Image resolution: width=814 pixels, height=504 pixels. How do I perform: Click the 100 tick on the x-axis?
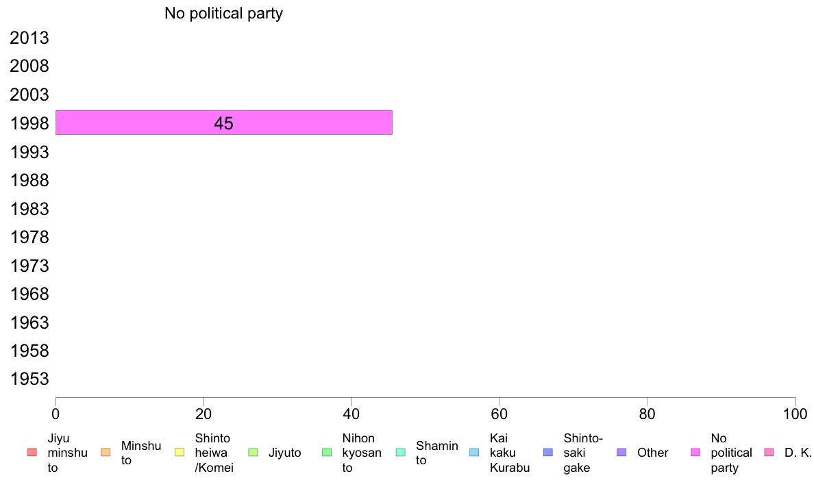coord(795,414)
